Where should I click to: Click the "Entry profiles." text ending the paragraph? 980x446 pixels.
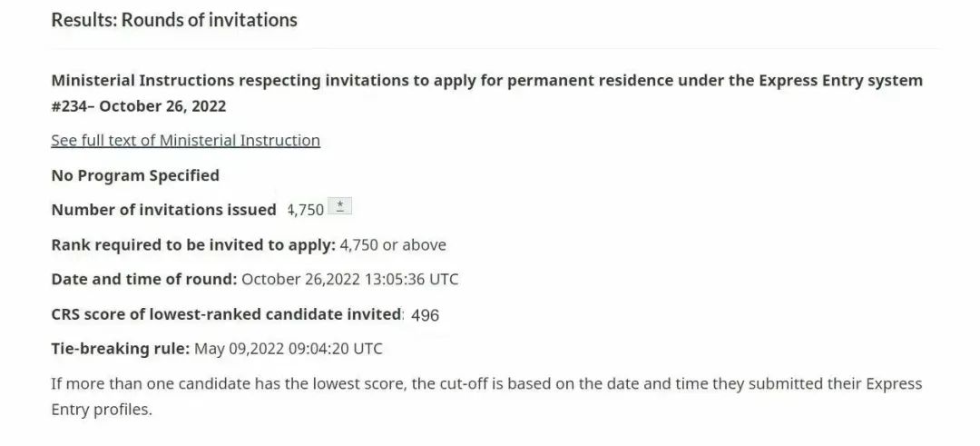pos(102,409)
